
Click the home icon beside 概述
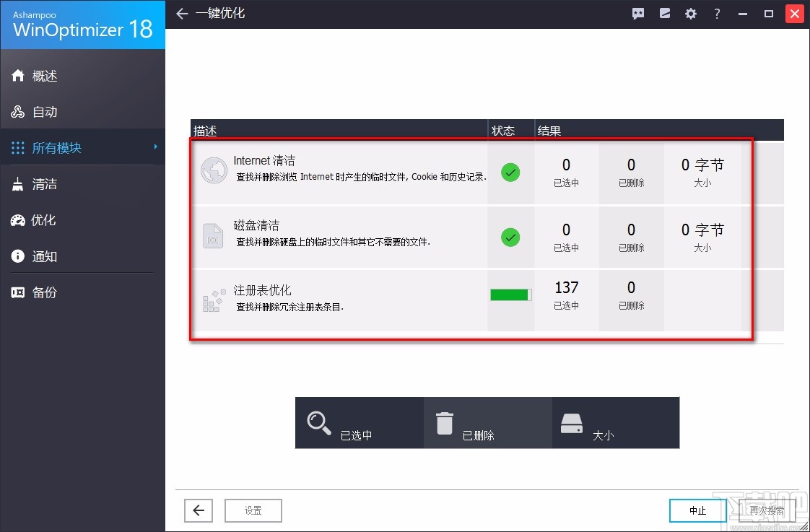[x=17, y=76]
